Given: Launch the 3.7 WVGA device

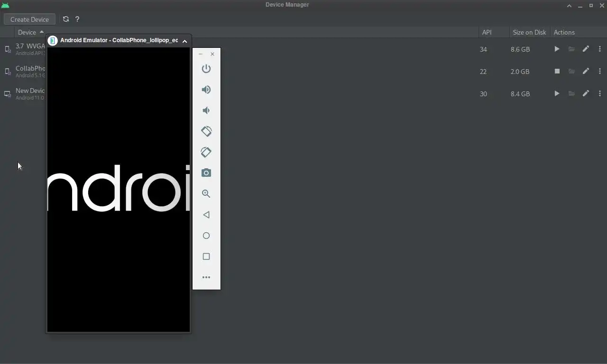Looking at the screenshot, I should 557,49.
